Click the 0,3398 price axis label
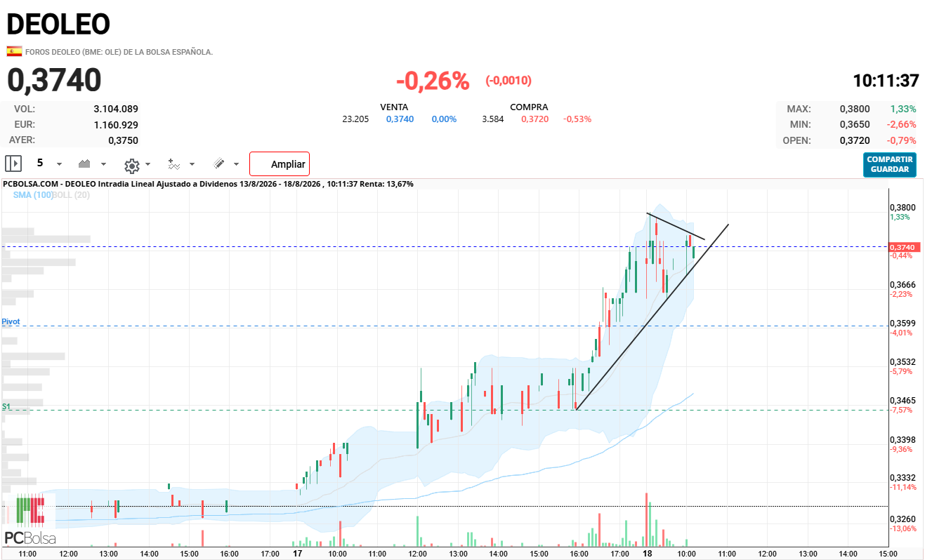Image resolution: width=925 pixels, height=560 pixels. click(x=903, y=439)
